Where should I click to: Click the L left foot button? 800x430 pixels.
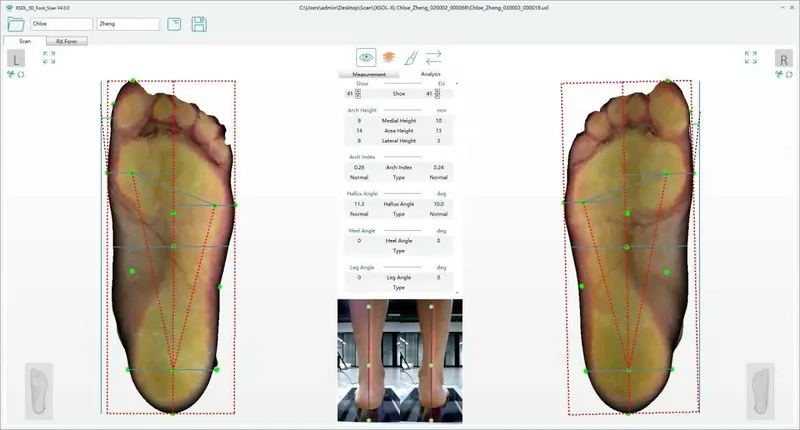pos(16,59)
